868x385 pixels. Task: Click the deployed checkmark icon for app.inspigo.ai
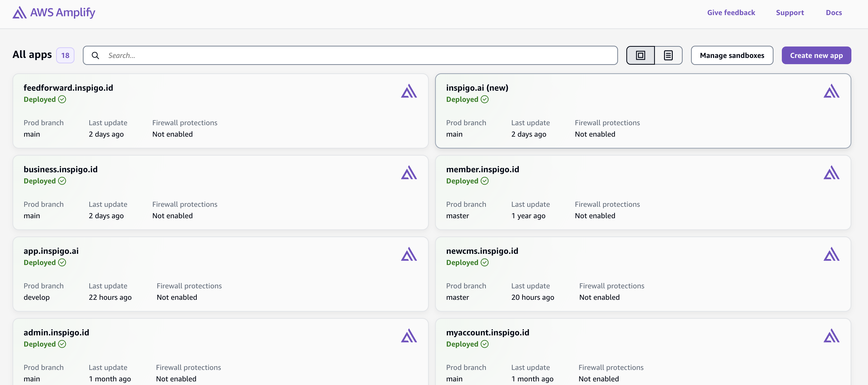(x=62, y=263)
